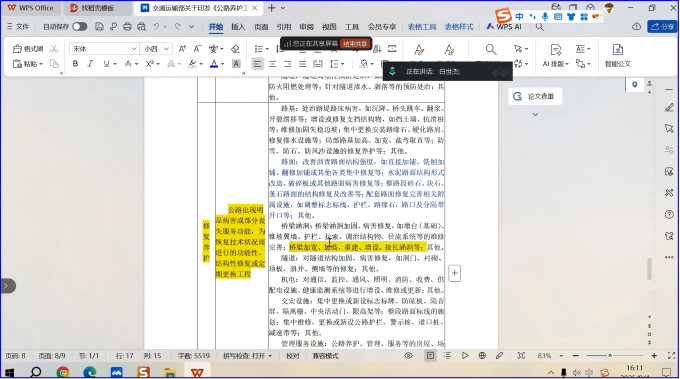Click the Format Painter brush (格式刷)
This screenshot has height=379, width=680.
click(28, 49)
